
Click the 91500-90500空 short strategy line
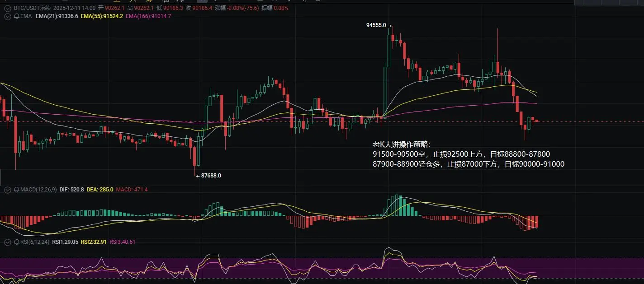coord(461,154)
